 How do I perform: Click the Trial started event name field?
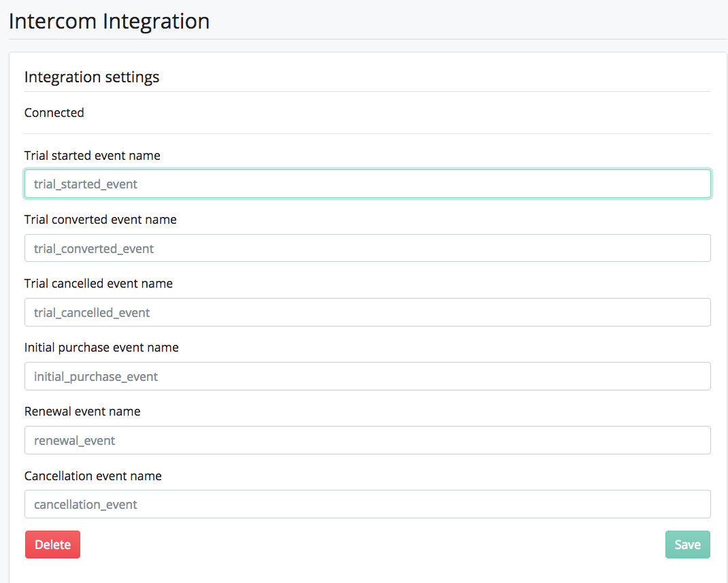point(367,184)
